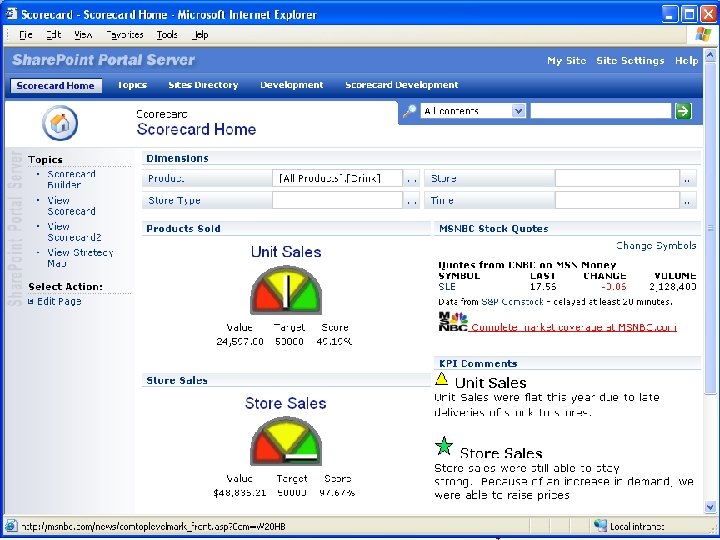The image size is (720, 540).
Task: Click the Internet Explorer title bar icon
Action: click(11, 14)
